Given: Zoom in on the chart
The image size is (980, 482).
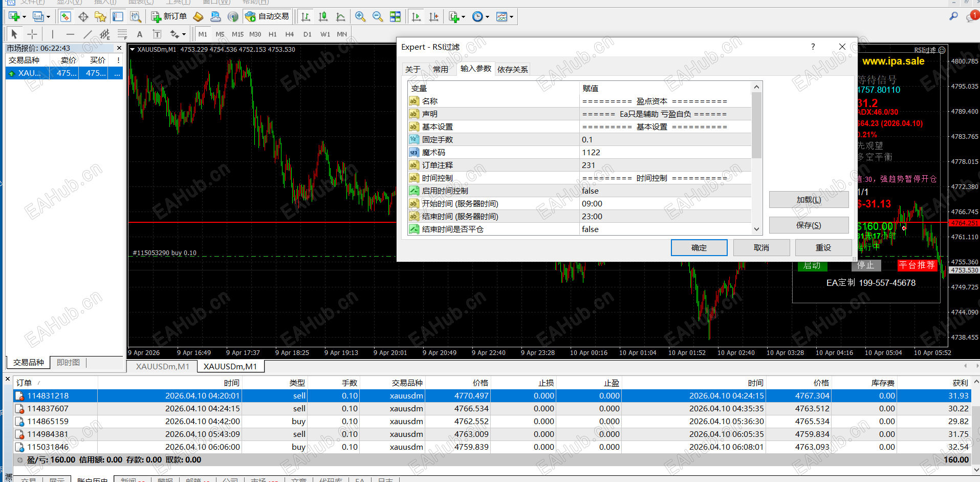Looking at the screenshot, I should pyautogui.click(x=360, y=16).
